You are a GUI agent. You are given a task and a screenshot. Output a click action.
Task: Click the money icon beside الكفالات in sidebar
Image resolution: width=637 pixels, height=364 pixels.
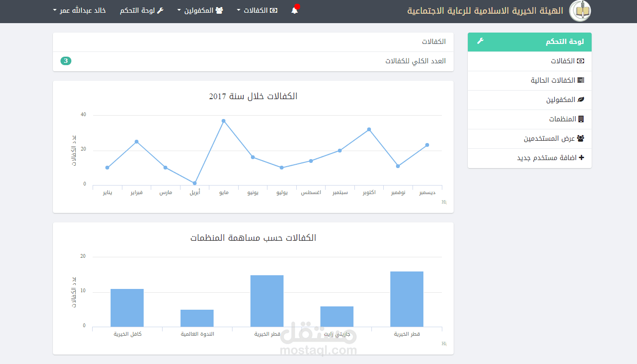coord(581,61)
